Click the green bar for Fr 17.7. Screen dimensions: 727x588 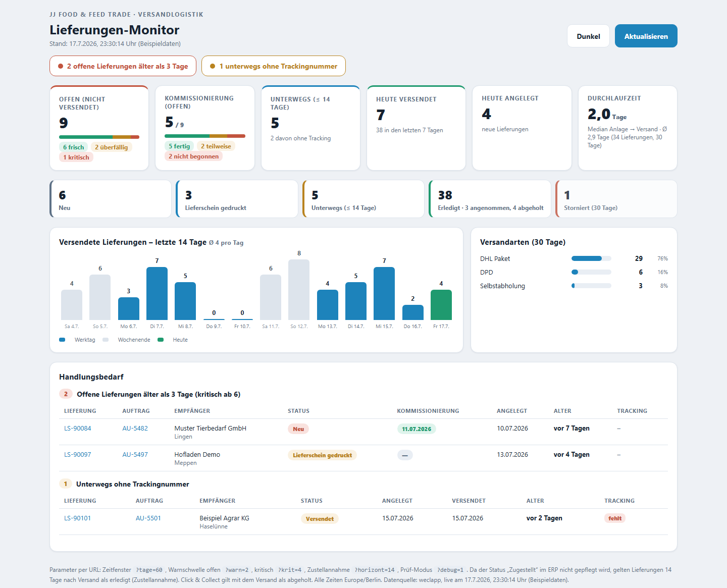441,305
